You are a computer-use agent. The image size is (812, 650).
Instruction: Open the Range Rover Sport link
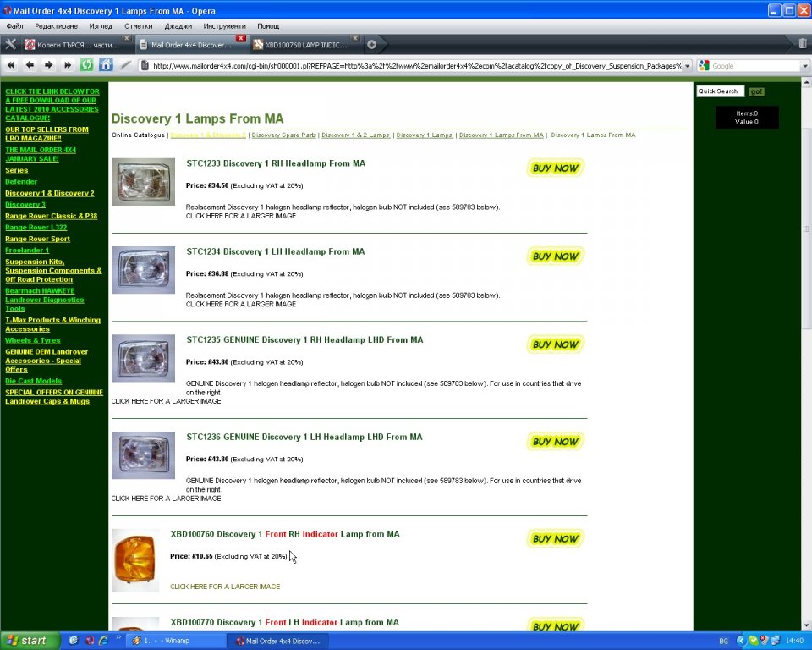coord(37,239)
